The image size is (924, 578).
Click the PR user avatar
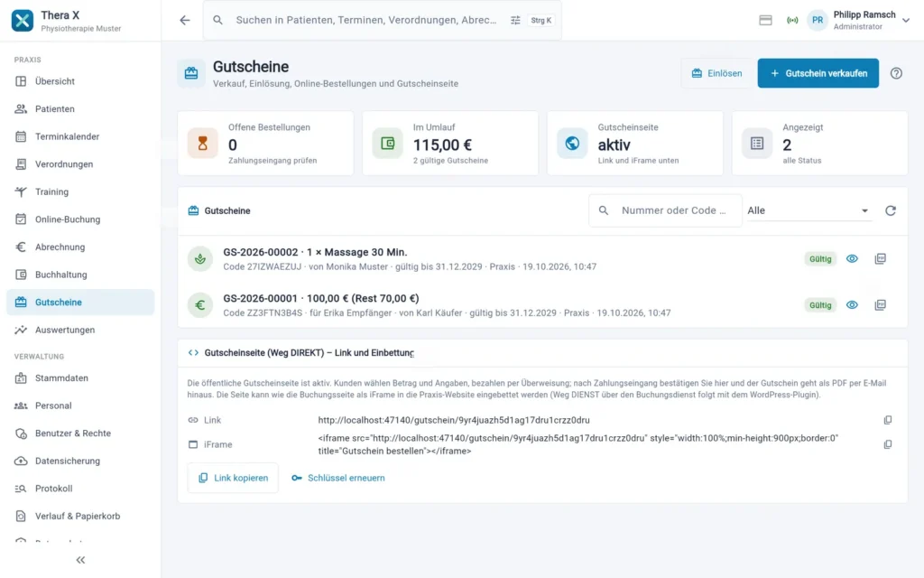[818, 20]
